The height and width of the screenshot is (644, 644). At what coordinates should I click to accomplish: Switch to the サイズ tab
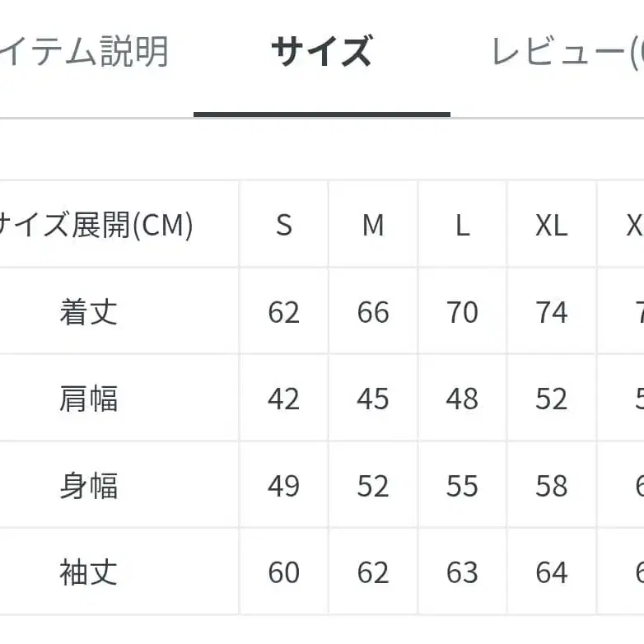click(x=321, y=54)
